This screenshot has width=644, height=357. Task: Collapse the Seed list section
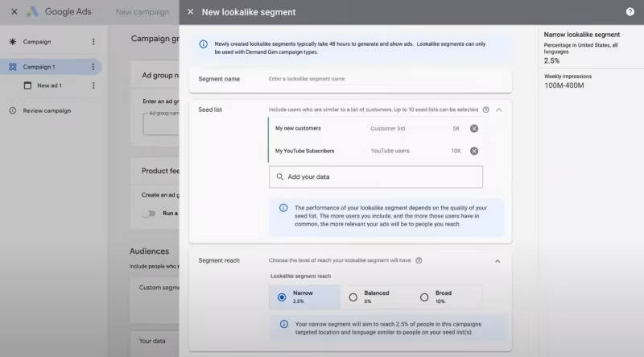[498, 110]
